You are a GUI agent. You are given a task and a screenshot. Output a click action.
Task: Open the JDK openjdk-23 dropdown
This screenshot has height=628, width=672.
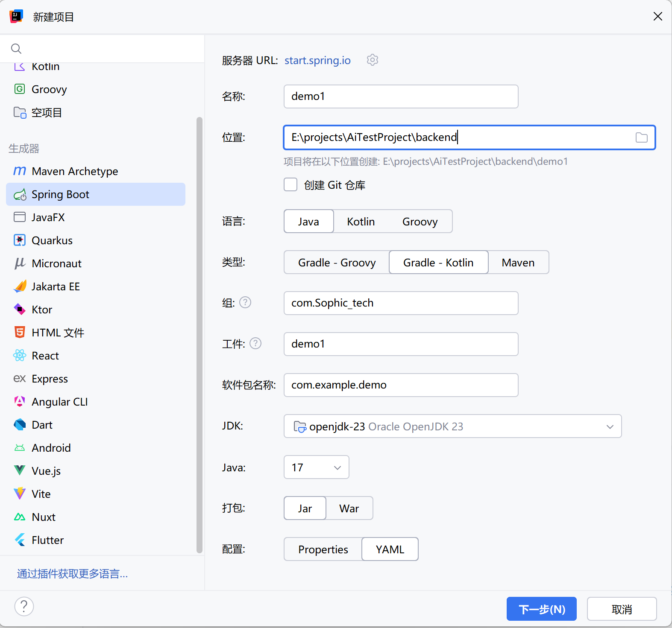click(453, 426)
